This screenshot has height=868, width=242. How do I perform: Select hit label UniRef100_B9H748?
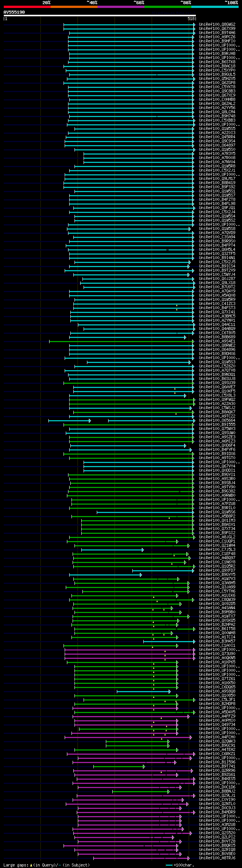point(217,116)
